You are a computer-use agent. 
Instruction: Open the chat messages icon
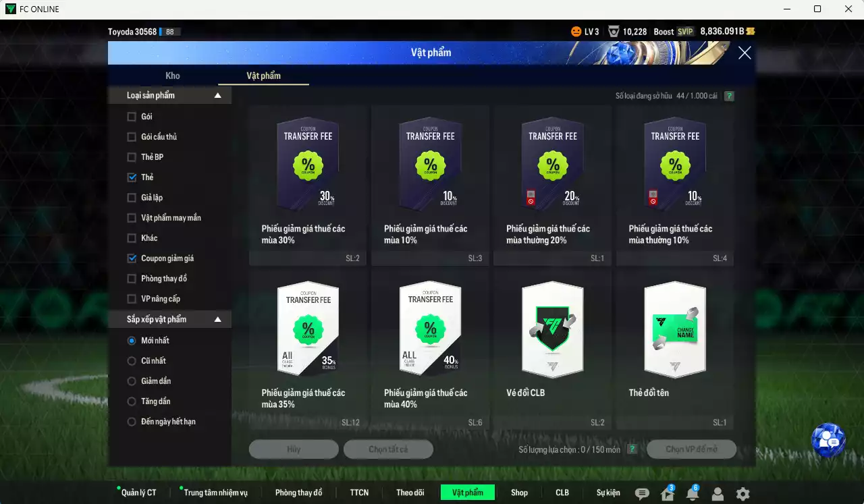point(643,493)
